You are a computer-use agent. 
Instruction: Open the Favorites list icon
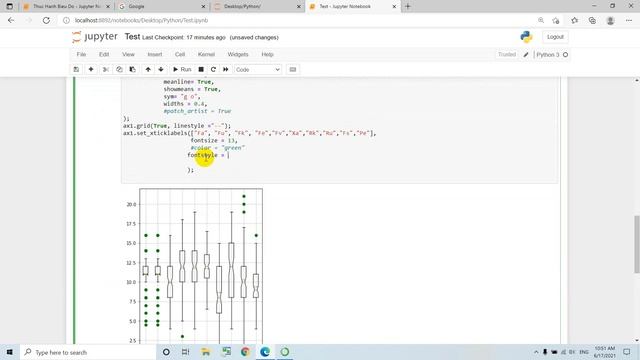click(574, 20)
